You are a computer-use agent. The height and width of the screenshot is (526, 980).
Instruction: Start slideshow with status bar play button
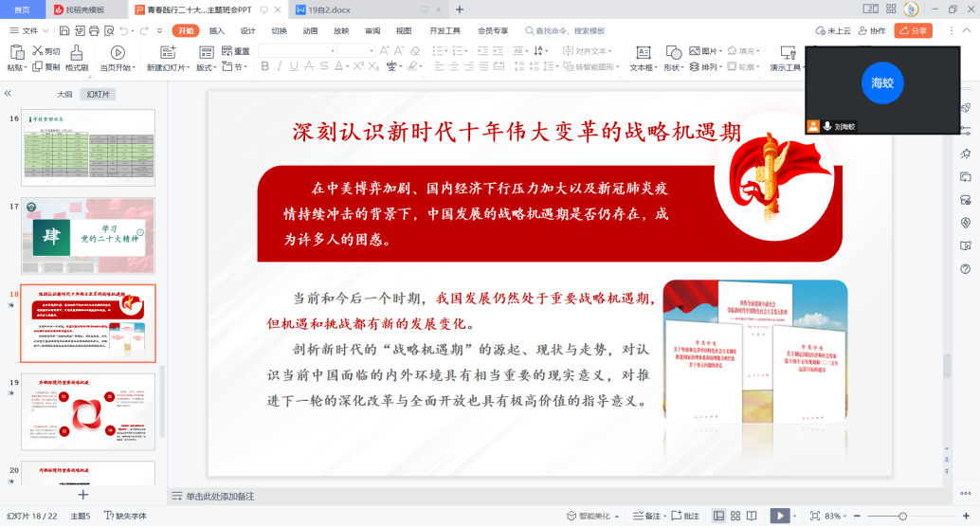click(x=778, y=516)
